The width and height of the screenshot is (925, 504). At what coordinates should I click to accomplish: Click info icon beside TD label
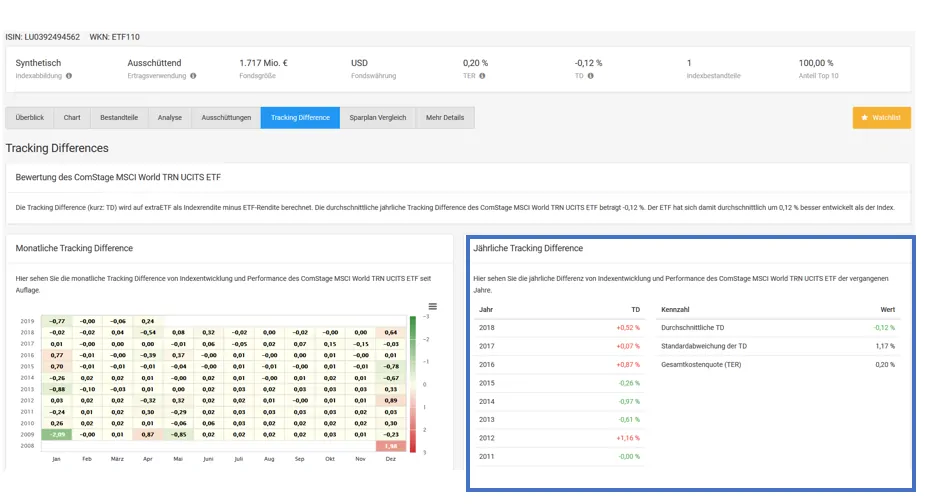pos(591,76)
